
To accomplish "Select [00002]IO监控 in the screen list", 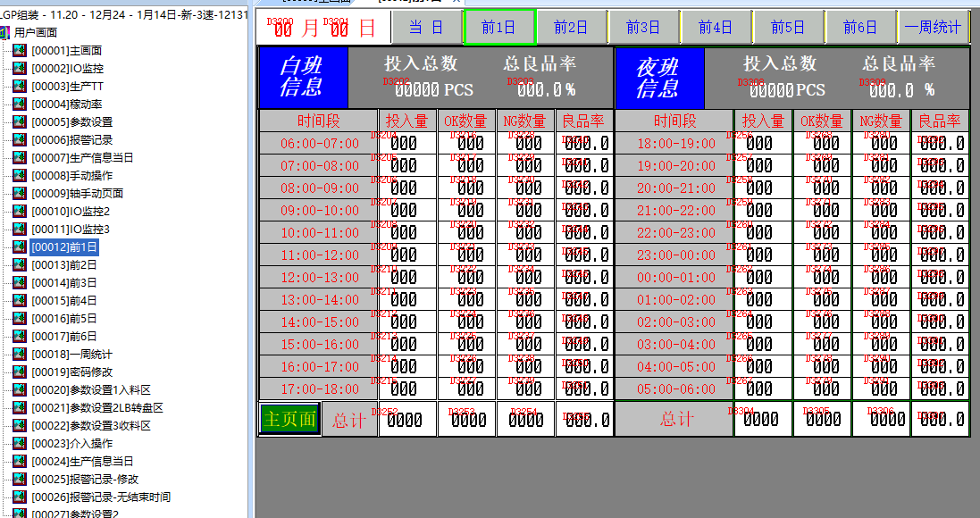I will [67, 69].
